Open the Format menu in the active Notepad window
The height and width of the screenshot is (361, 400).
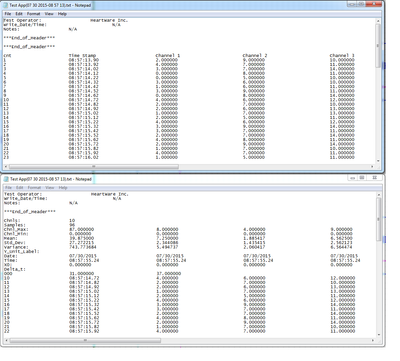pos(34,14)
